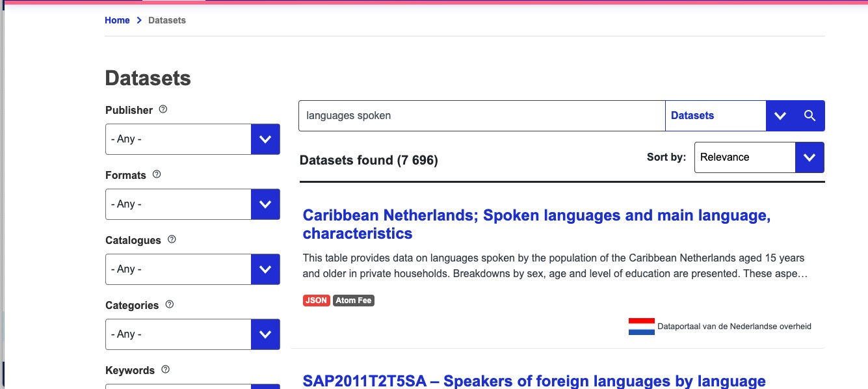The height and width of the screenshot is (389, 868).
Task: Change Sort by Relevance dropdown
Action: click(x=759, y=157)
